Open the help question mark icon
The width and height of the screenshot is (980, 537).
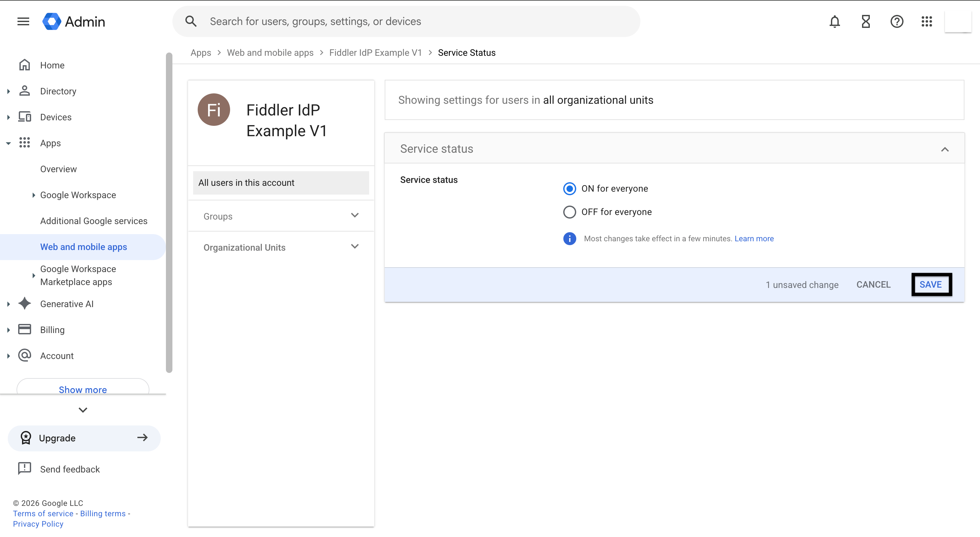[897, 21]
